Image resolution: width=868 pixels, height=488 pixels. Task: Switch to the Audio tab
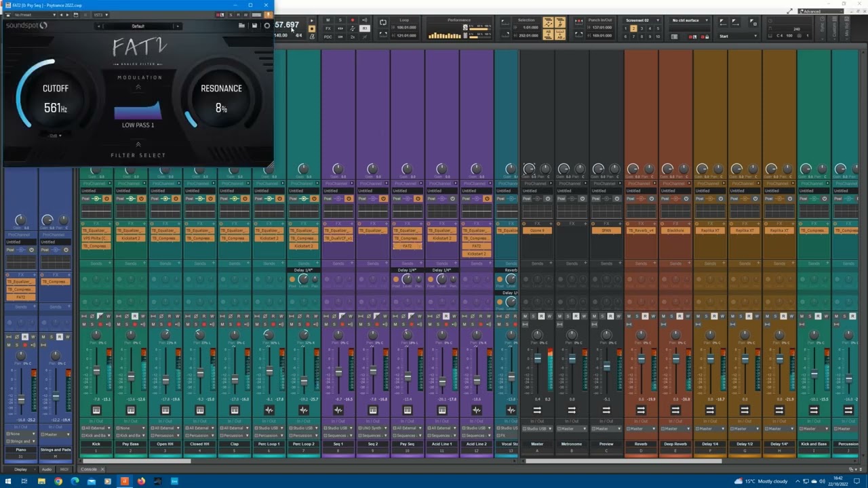click(47, 469)
